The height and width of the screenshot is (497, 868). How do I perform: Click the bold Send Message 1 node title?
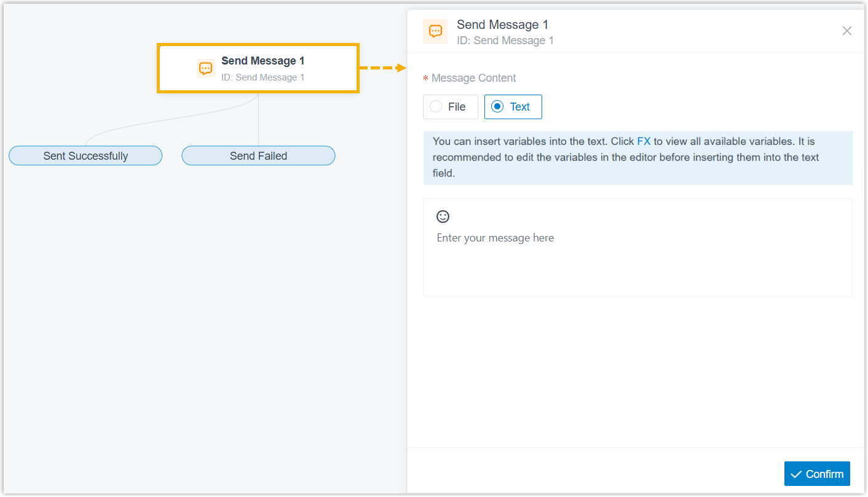[262, 61]
